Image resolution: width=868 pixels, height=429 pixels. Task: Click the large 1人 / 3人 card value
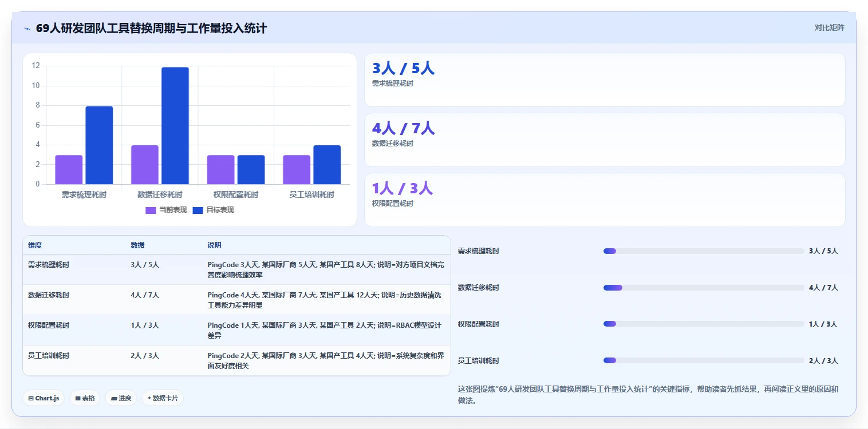(x=403, y=189)
